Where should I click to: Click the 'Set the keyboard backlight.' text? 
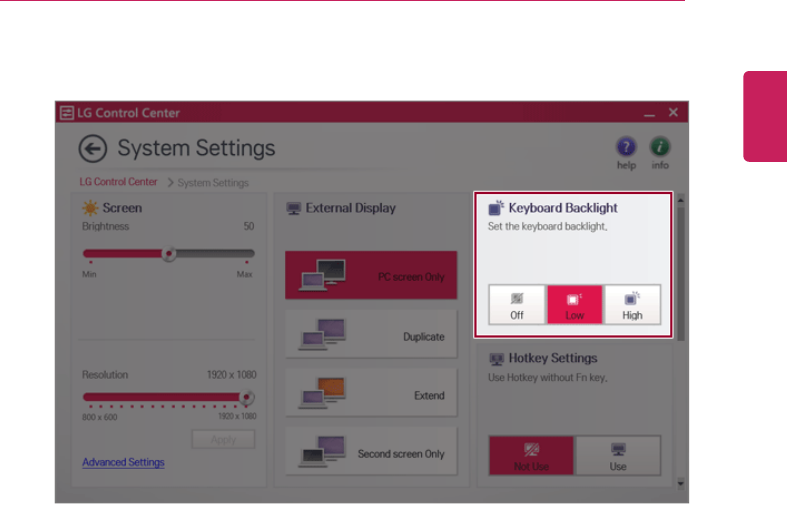point(548,226)
